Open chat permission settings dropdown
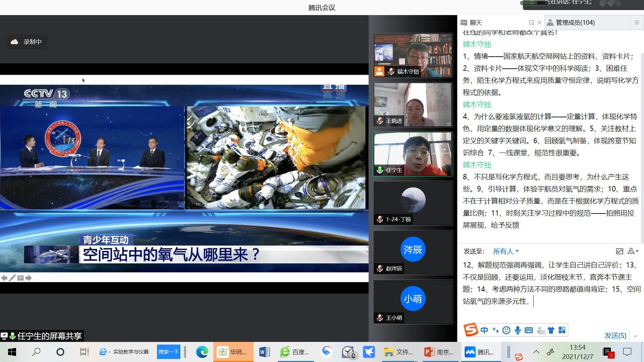 [633, 251]
